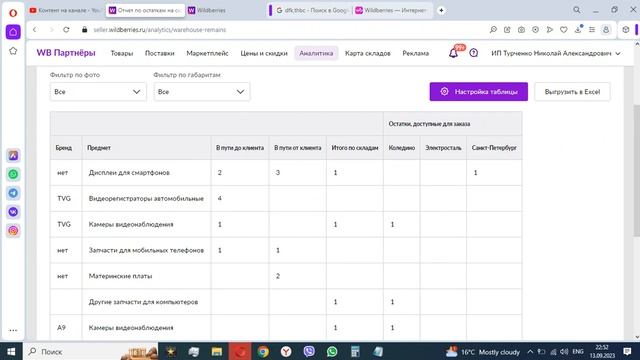Open the 'Цены и скидки' menu
Image resolution: width=640 pixels, height=360 pixels.
tap(264, 53)
